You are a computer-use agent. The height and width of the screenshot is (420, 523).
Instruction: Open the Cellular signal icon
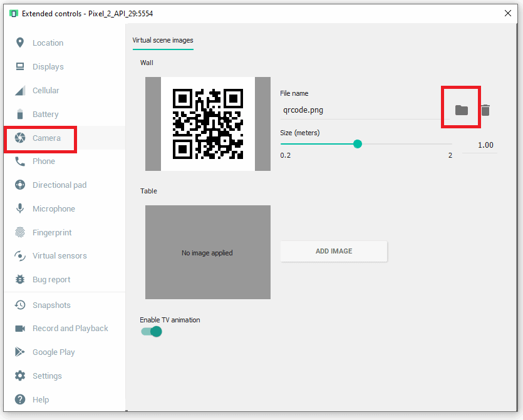20,91
